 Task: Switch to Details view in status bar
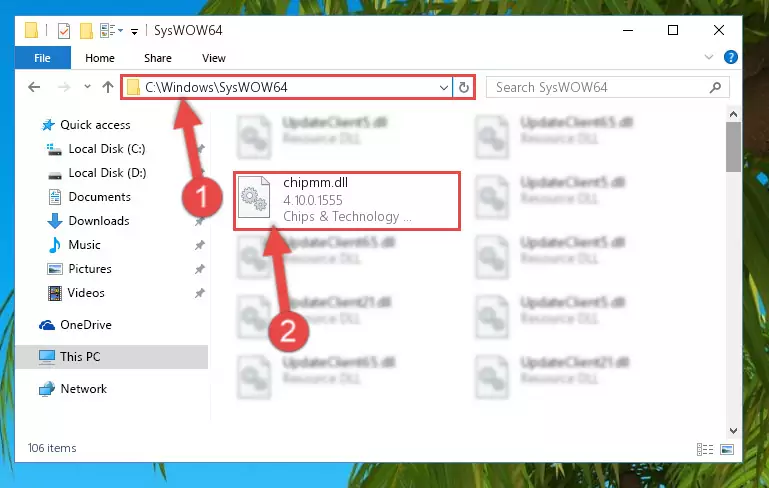(705, 449)
